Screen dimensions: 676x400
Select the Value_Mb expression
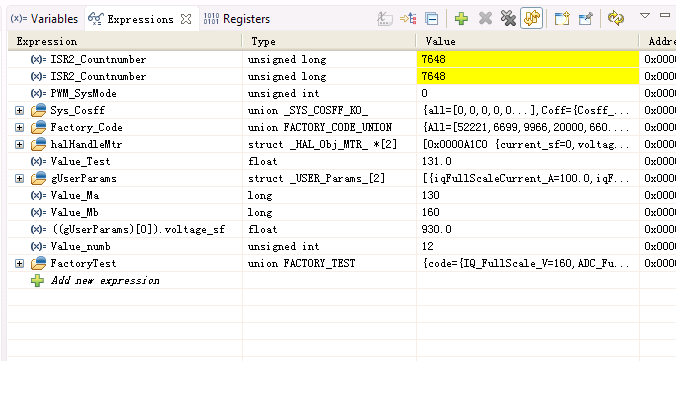click(75, 212)
